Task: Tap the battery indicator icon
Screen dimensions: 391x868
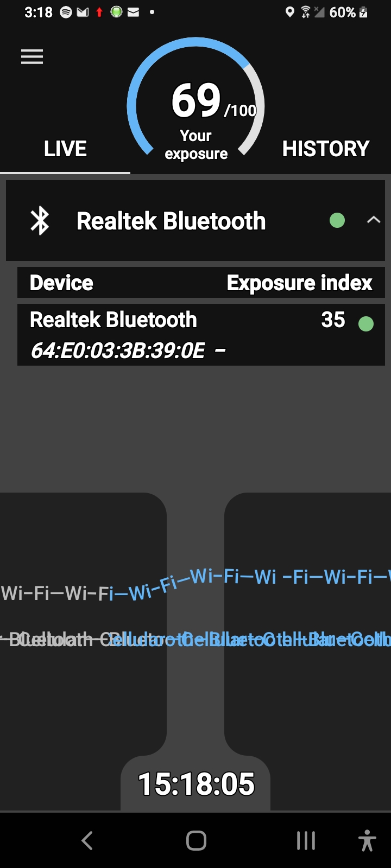Action: tap(363, 12)
